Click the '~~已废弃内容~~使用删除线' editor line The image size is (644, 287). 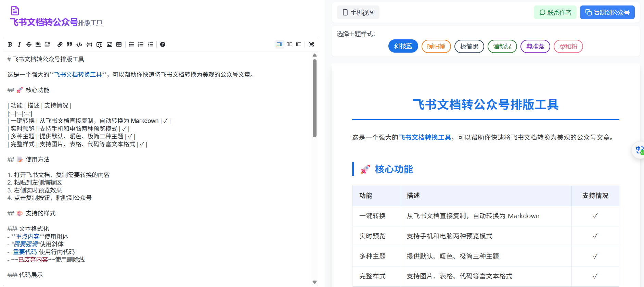tap(46, 260)
